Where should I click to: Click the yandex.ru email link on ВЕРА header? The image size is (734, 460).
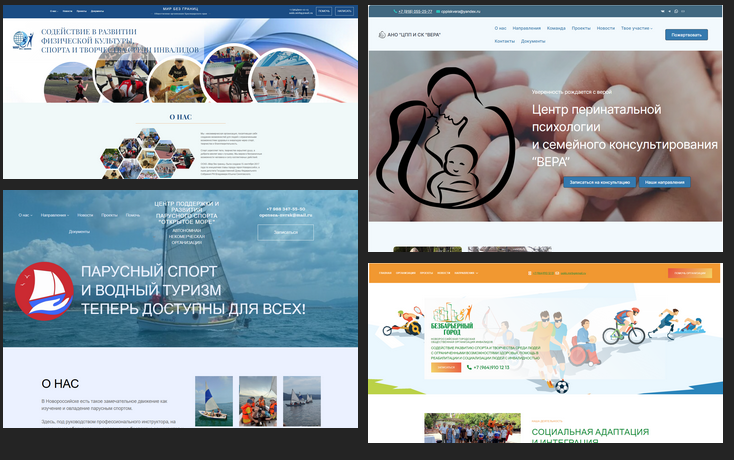coord(461,11)
